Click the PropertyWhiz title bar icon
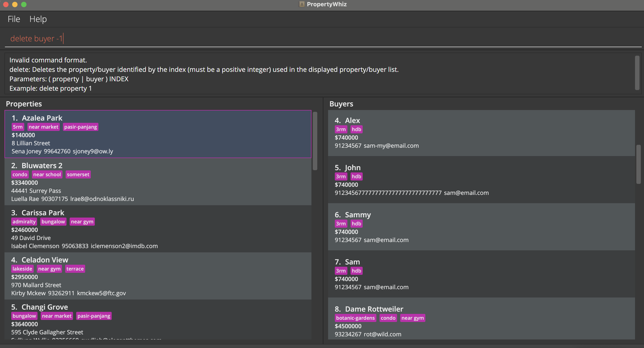This screenshot has width=644, height=348. coord(302,4)
